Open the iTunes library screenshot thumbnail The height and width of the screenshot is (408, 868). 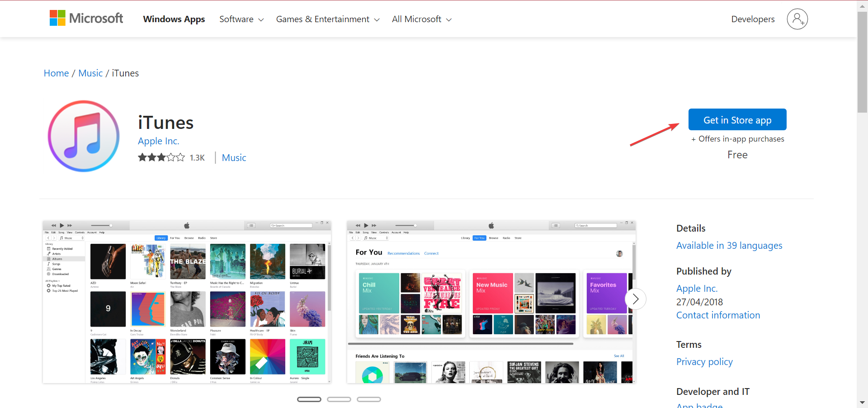pos(187,302)
